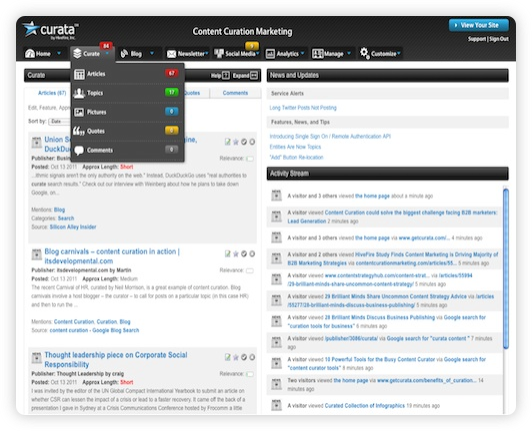Click the edit icon for Thought leadership article
Image resolution: width=532 pixels, height=431 pixels.
(x=228, y=357)
